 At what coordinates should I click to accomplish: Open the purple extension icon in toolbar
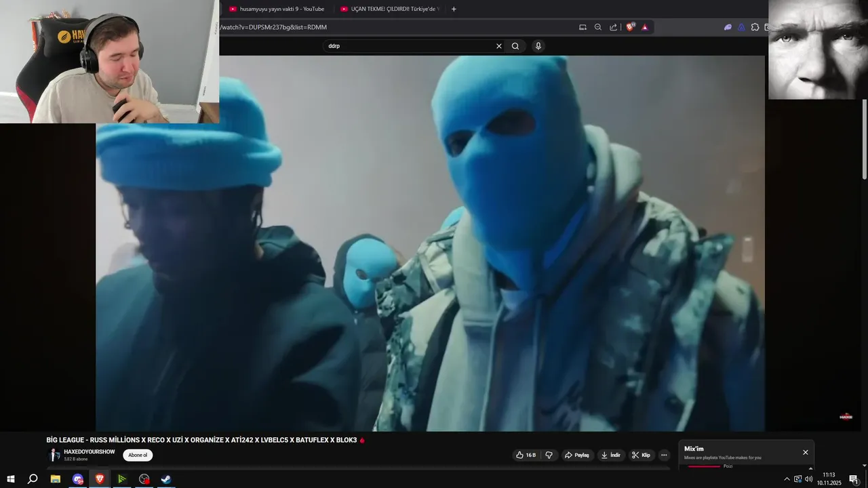(x=728, y=27)
